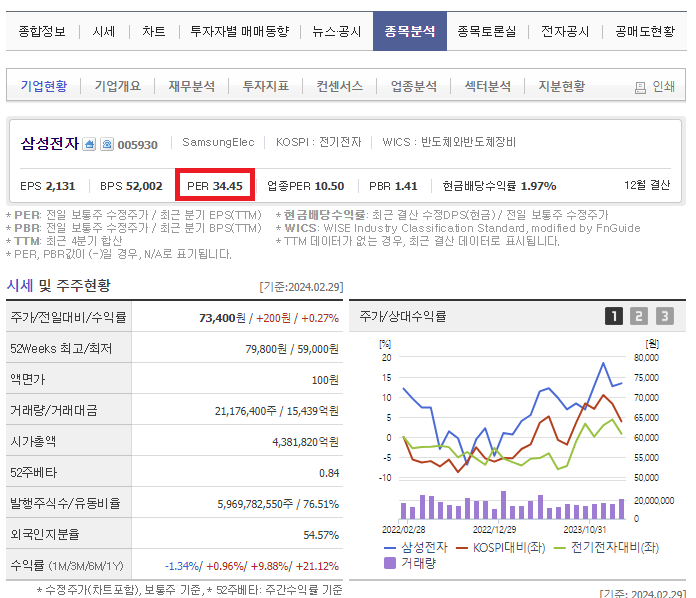Screen dimensions: 696x598
Task: Open the 전자공시 tab
Action: 565,32
